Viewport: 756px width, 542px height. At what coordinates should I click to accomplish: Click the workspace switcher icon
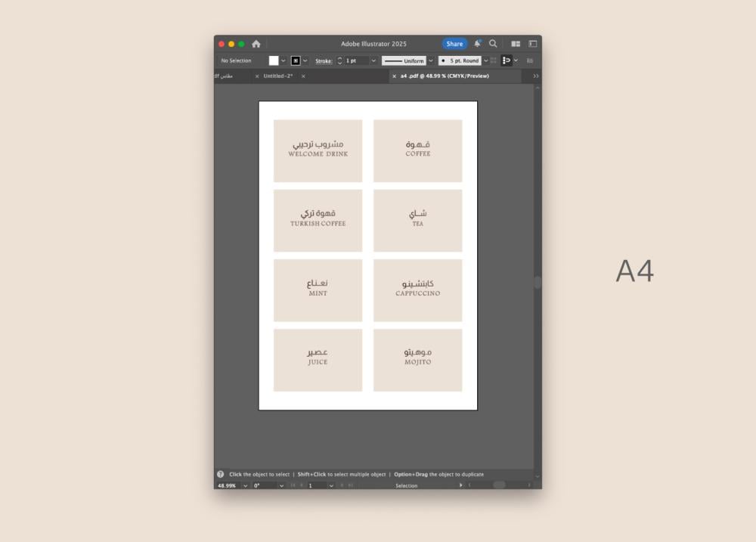click(x=532, y=44)
